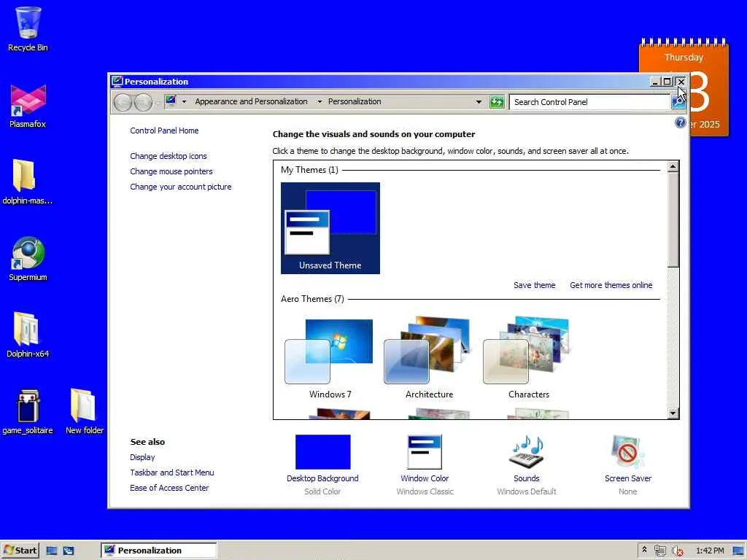Screen dimensions: 747x560
Task: Select the Characters Aero theme
Action: pos(528,359)
